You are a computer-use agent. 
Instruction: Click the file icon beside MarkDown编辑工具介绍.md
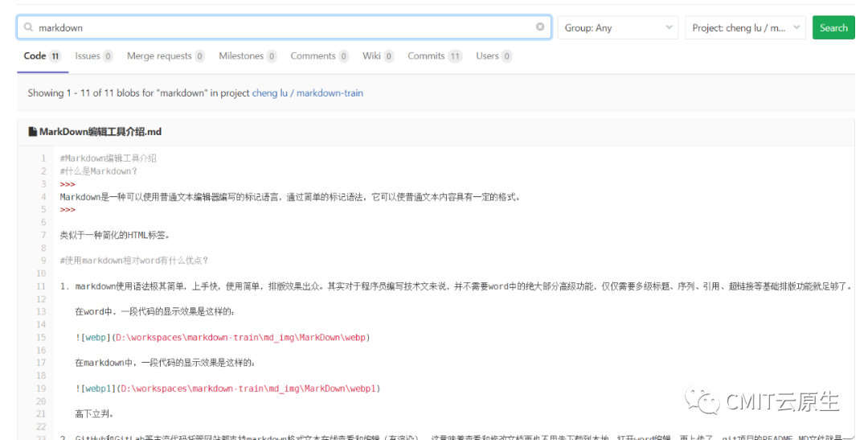pos(33,132)
